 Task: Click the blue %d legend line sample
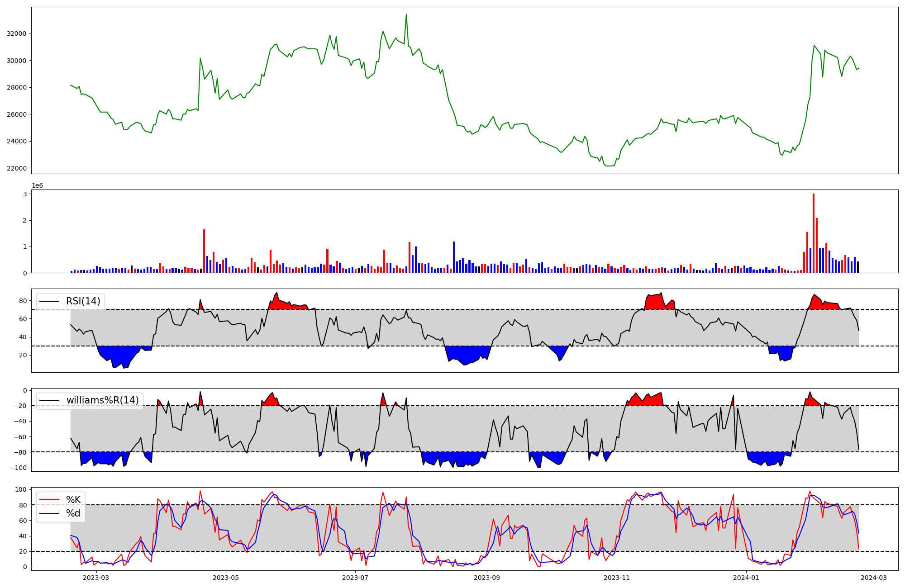pyautogui.click(x=50, y=513)
